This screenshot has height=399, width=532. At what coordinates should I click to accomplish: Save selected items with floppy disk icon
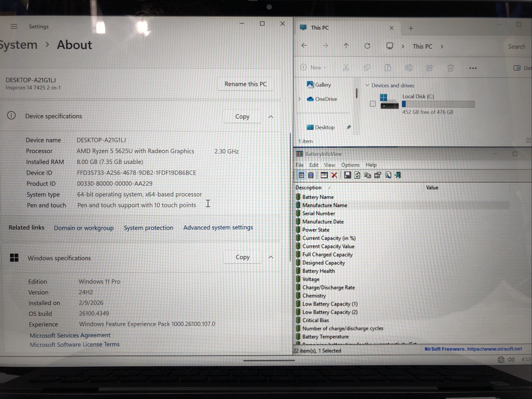[x=347, y=175]
